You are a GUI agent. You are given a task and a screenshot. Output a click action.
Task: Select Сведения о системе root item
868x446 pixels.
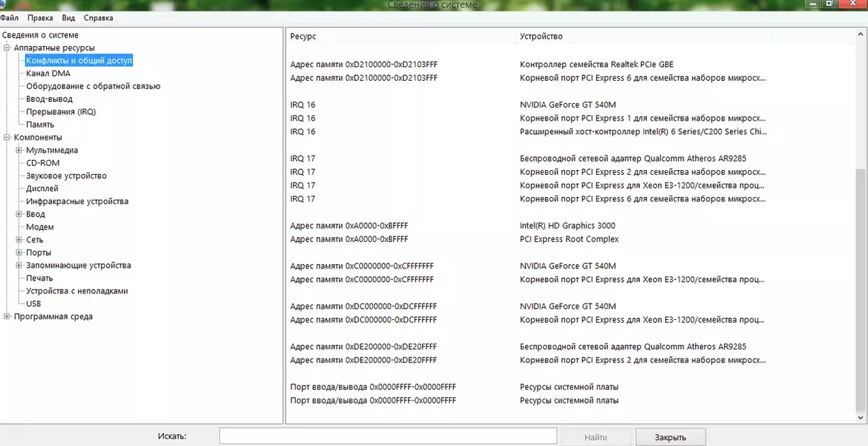point(40,35)
